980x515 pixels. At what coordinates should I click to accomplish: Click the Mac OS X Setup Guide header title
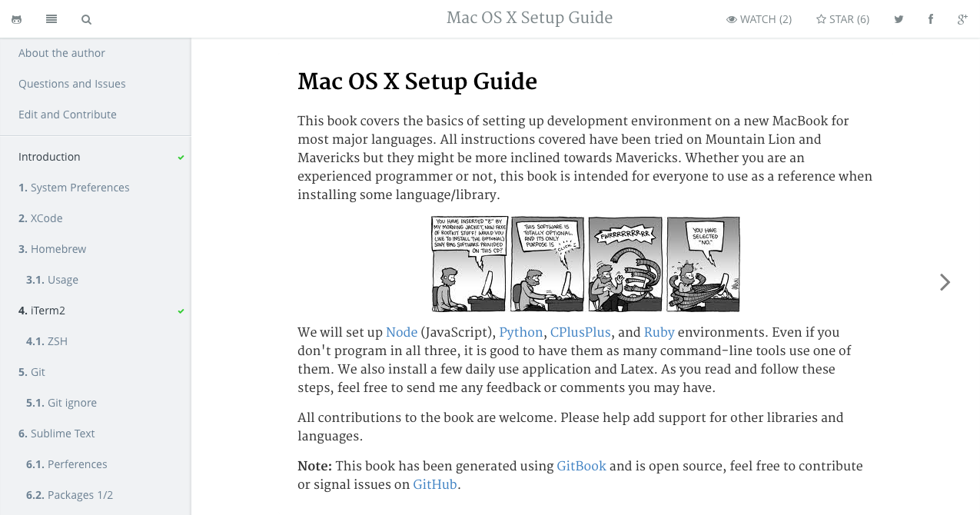point(530,18)
